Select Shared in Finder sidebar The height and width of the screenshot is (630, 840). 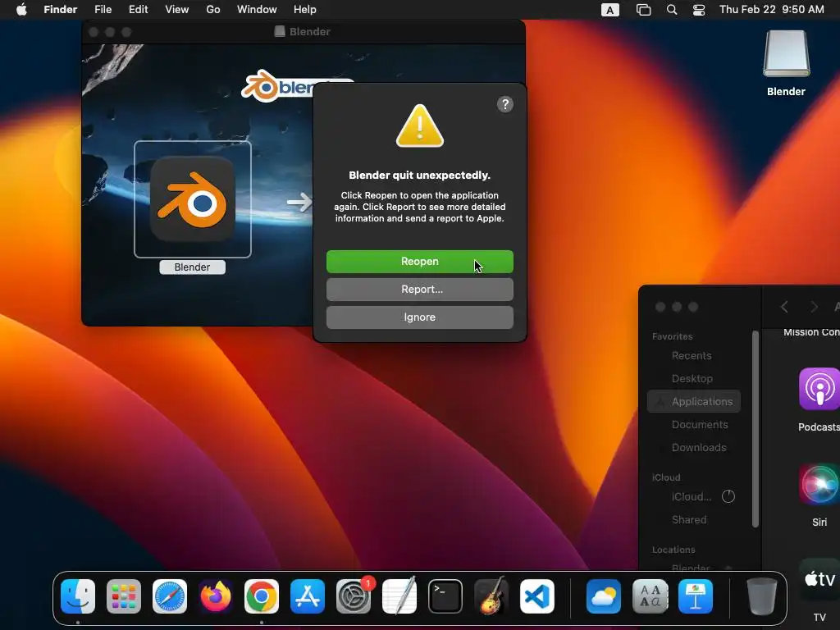[x=694, y=519]
